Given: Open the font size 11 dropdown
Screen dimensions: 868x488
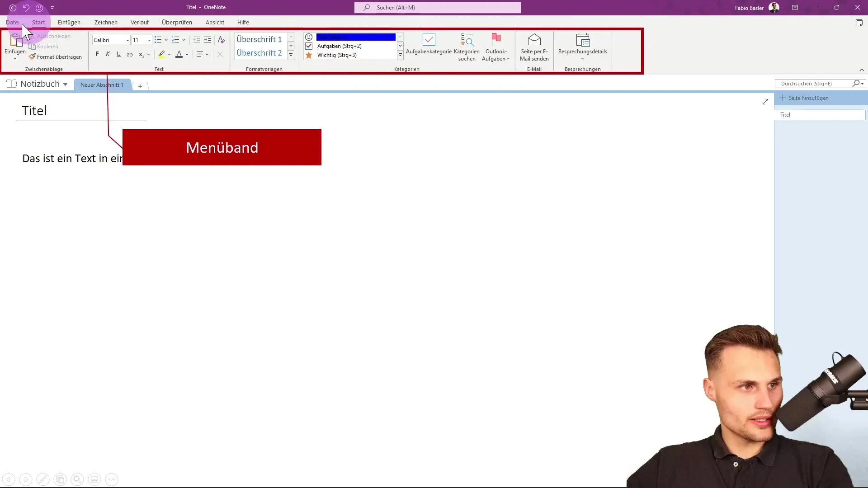Looking at the screenshot, I should 149,40.
